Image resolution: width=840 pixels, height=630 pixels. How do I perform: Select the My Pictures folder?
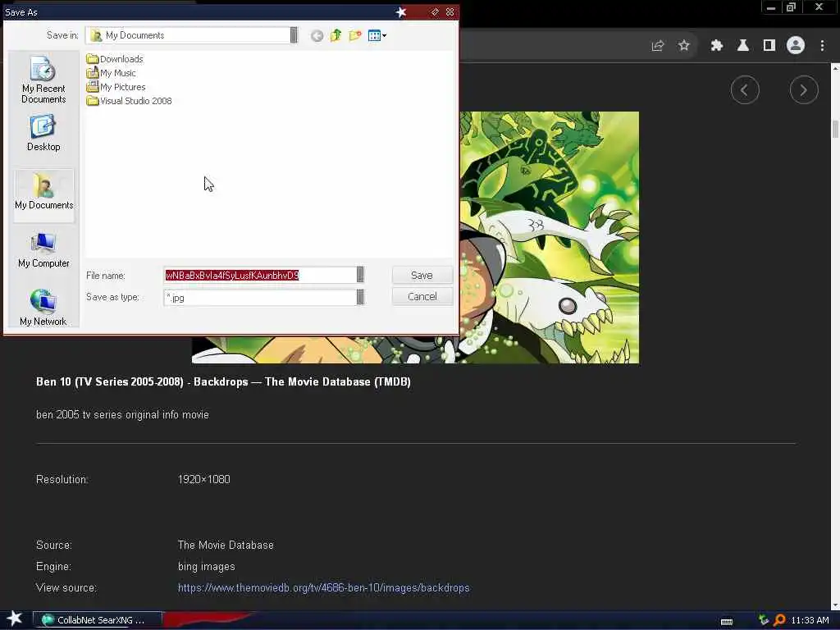pos(116,87)
